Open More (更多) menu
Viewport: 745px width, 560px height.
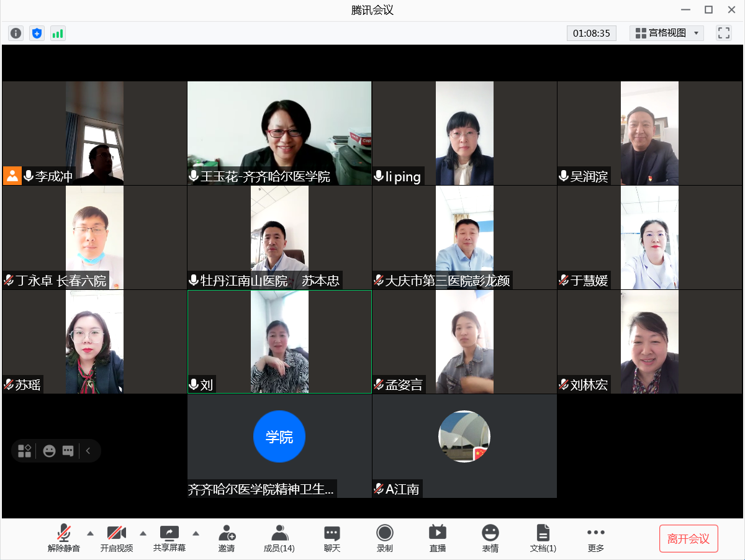[x=595, y=538]
